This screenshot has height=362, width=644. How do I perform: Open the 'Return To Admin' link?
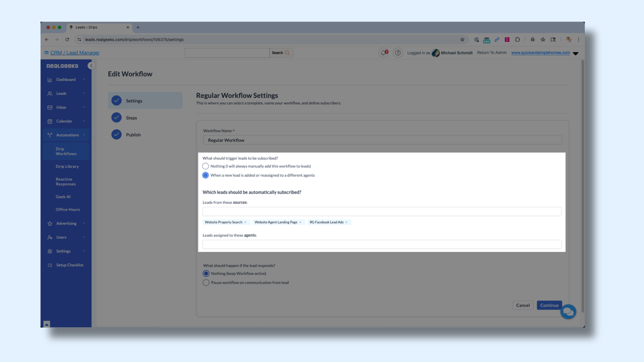pos(492,53)
